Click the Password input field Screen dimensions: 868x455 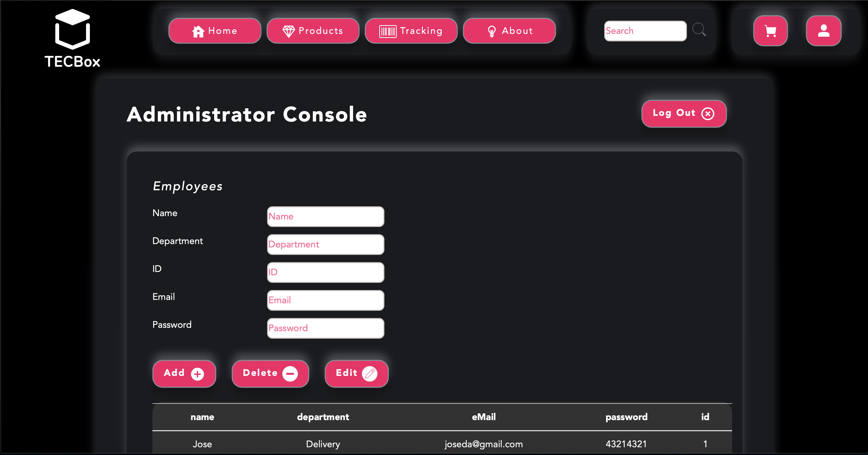coord(326,328)
